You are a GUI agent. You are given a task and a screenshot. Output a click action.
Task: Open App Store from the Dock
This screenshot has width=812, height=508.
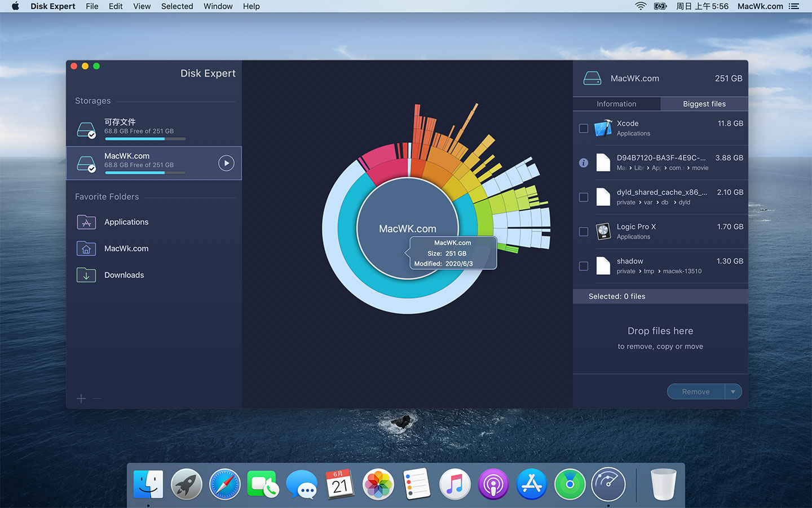coord(532,484)
